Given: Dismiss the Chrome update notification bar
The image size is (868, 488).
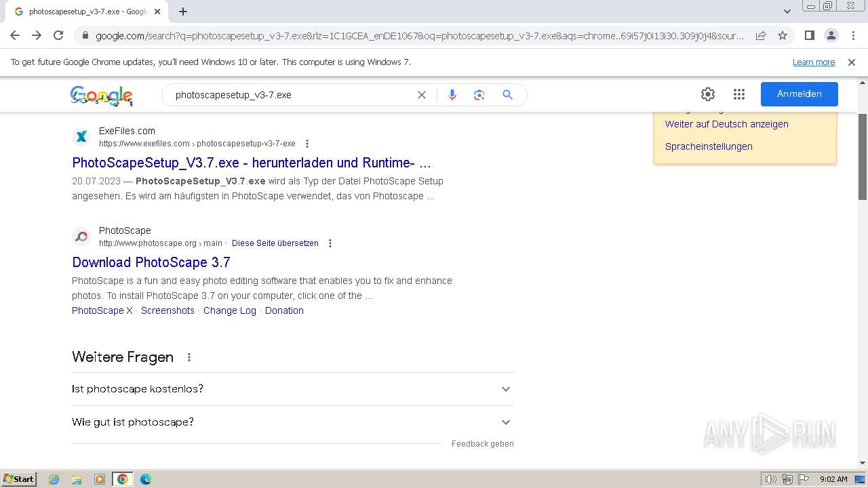Looking at the screenshot, I should (852, 62).
